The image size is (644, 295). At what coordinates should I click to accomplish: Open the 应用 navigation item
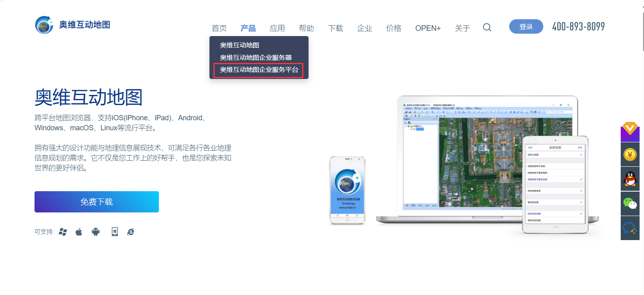pos(277,28)
